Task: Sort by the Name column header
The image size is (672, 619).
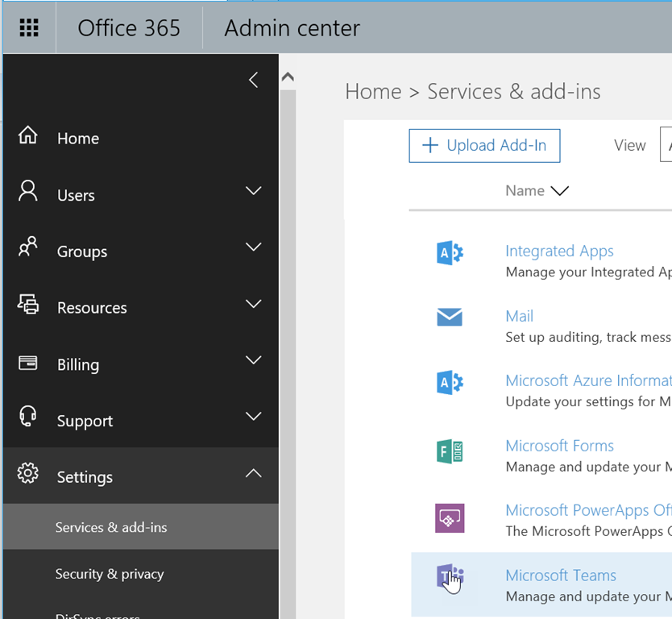Action: pyautogui.click(x=525, y=191)
